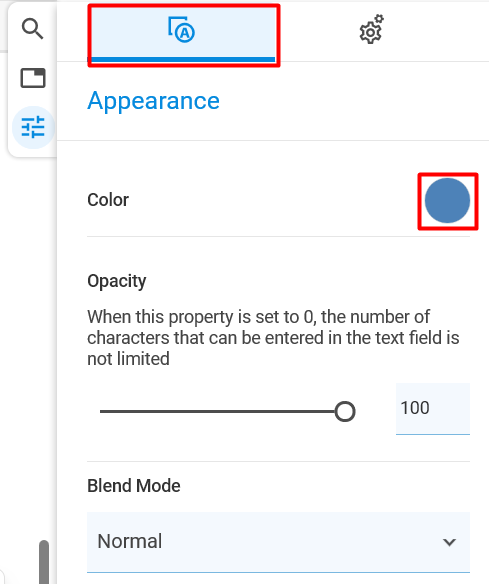Viewport: 489px width, 584px height.
Task: Select the properties sliders icon in sidebar
Action: tap(33, 127)
